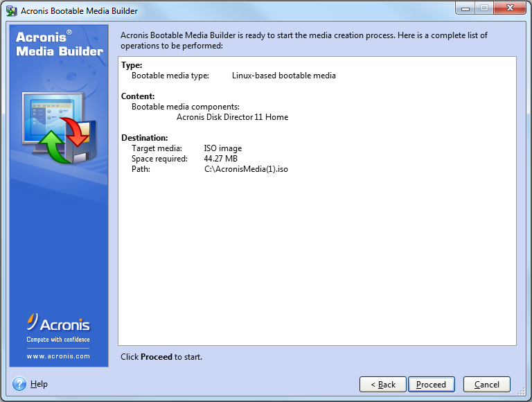This screenshot has height=402, width=532.
Task: Click the Acronis Disk Director 11 Home entry
Action: tap(232, 117)
